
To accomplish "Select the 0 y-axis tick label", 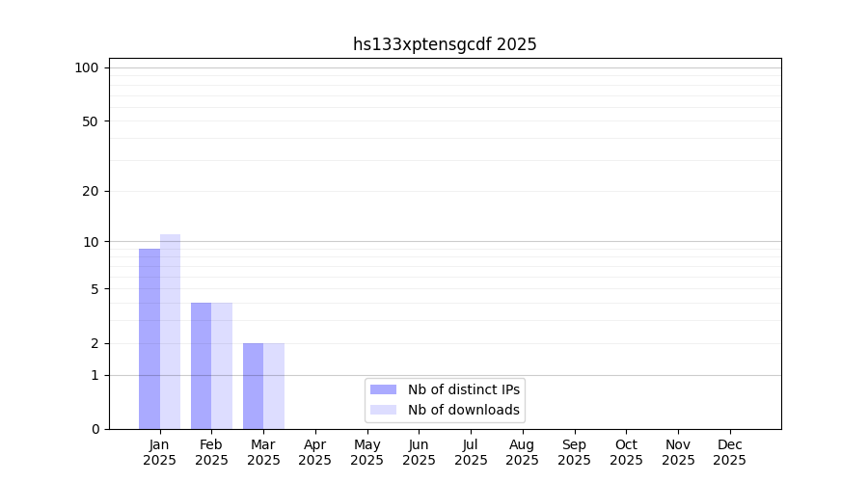I will click(x=95, y=429).
